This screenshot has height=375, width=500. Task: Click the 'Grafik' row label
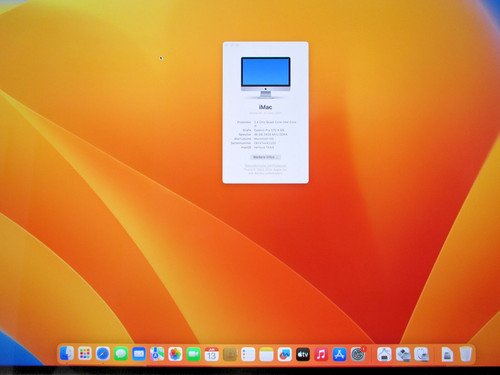pos(247,130)
